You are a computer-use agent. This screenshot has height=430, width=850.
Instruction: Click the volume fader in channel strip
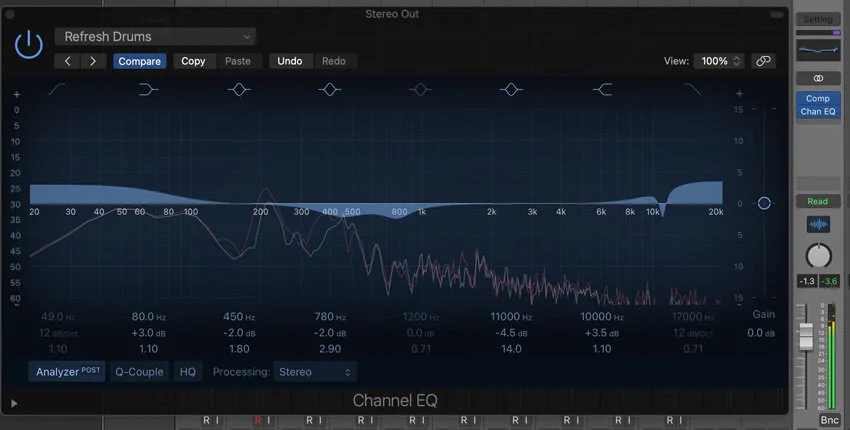click(x=806, y=335)
